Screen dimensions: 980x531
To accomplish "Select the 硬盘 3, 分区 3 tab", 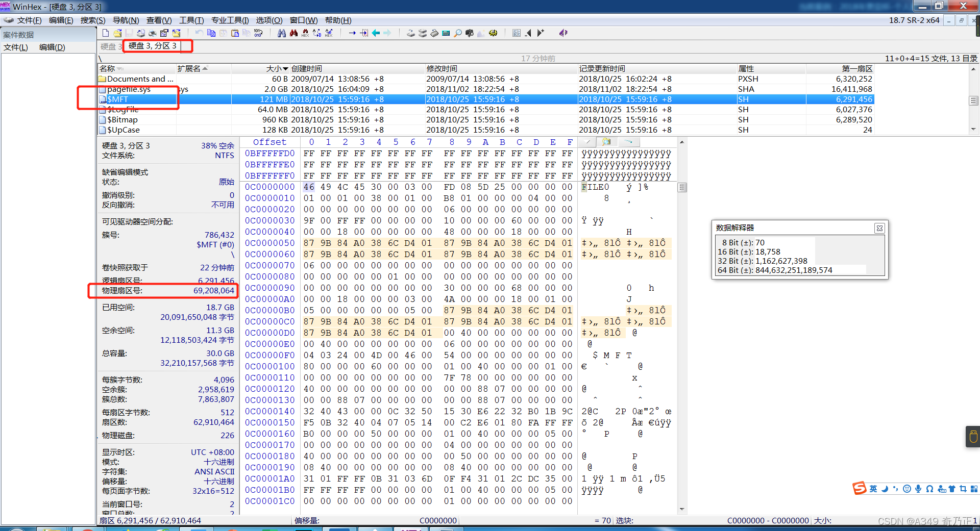I will point(153,46).
